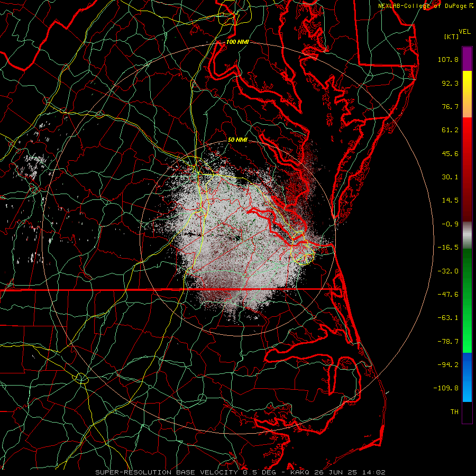Click the blue segment of the velocity color bar
The width and height of the screenshot is (476, 476).
467,377
